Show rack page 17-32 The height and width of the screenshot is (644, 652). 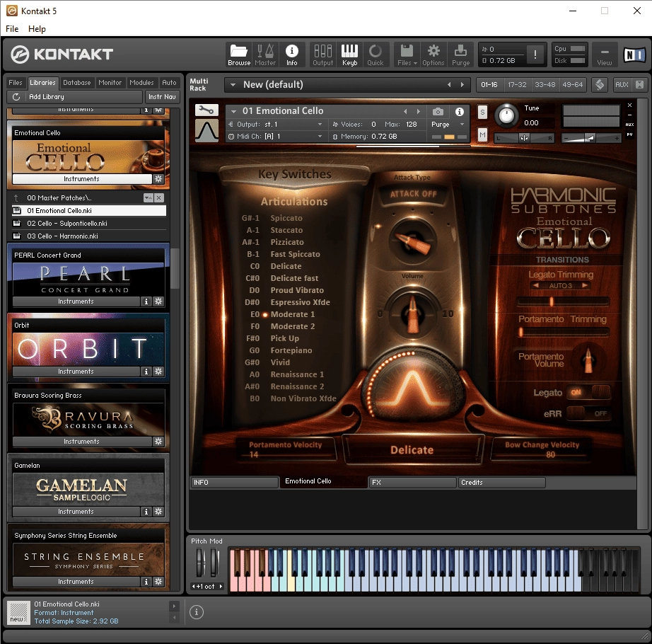(517, 84)
